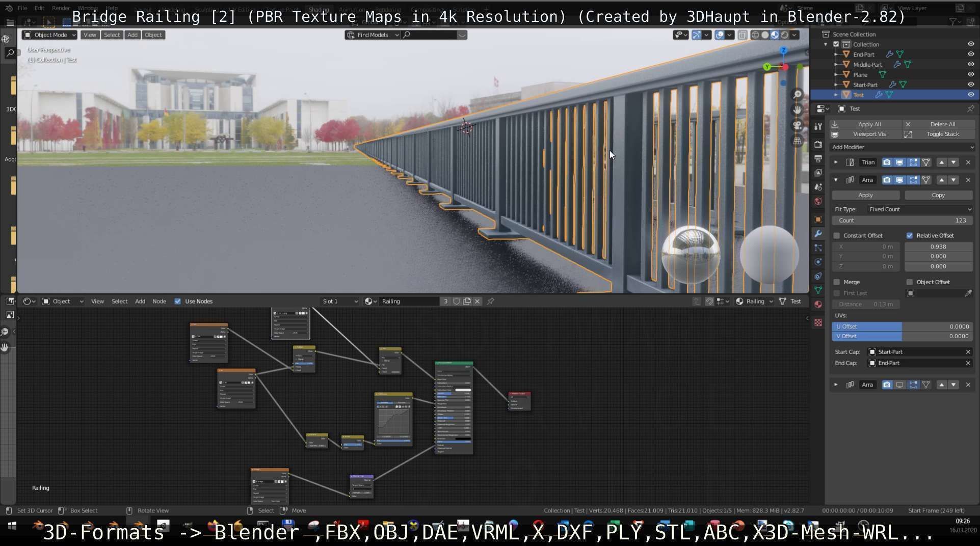Open the viewport shading options dropdown
The width and height of the screenshot is (980, 546).
794,35
